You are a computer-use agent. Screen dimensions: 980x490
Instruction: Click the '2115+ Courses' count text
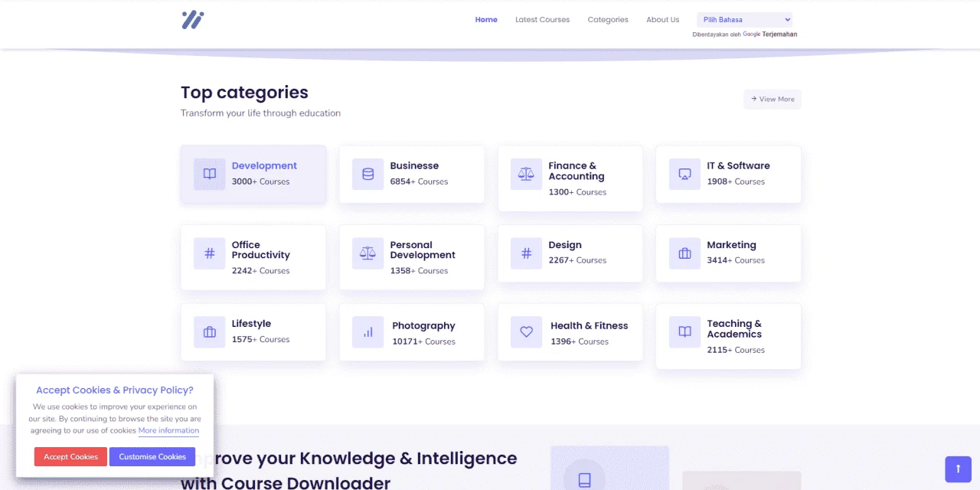[x=736, y=351]
